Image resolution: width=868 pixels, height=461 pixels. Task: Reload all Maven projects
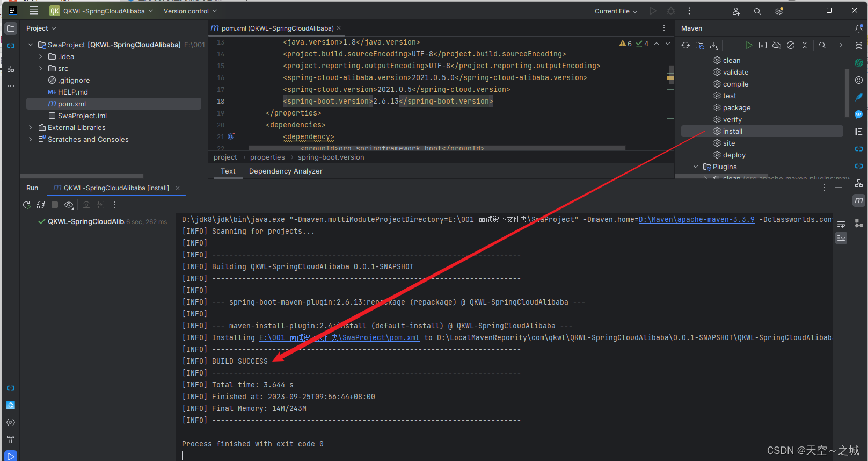tap(685, 45)
